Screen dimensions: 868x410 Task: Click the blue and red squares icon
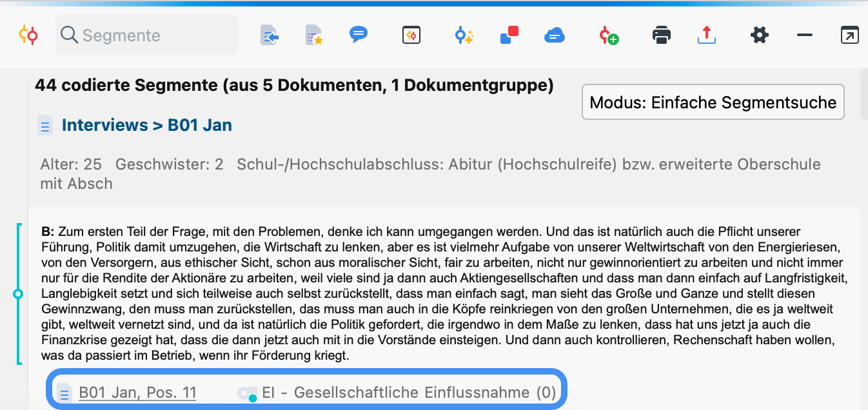[509, 35]
